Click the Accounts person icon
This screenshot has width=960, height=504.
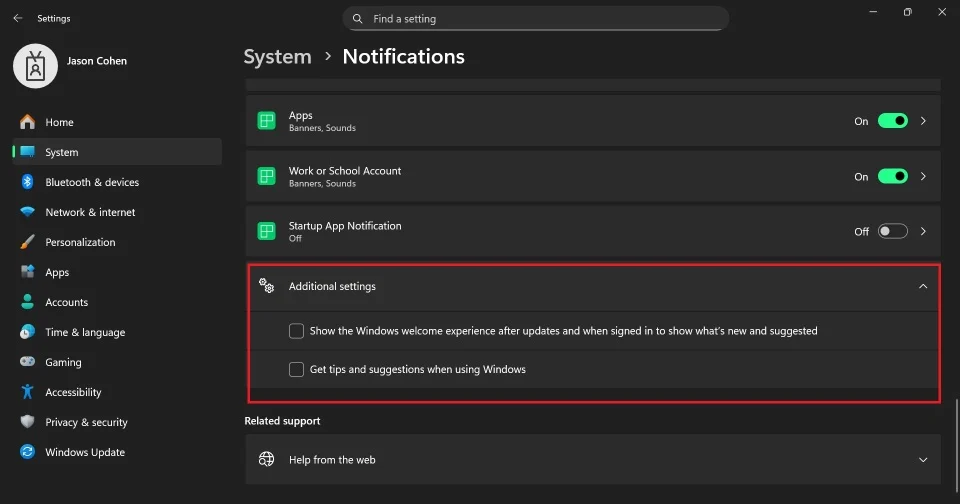[28, 302]
